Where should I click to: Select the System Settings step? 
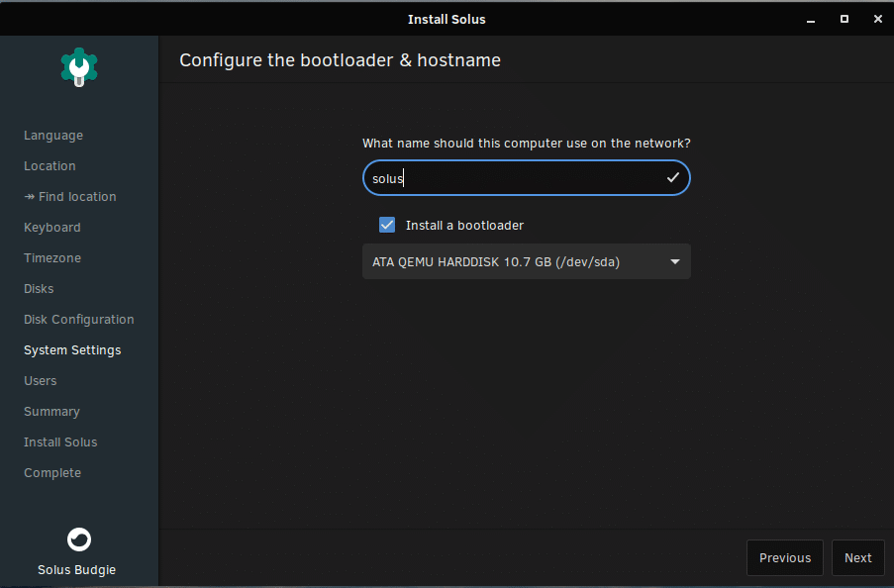click(72, 350)
